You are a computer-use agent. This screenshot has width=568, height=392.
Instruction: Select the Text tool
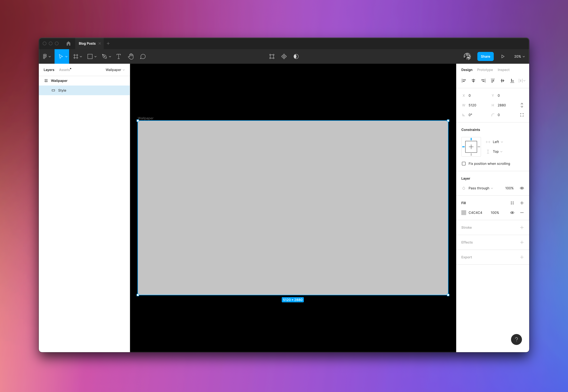pyautogui.click(x=119, y=56)
